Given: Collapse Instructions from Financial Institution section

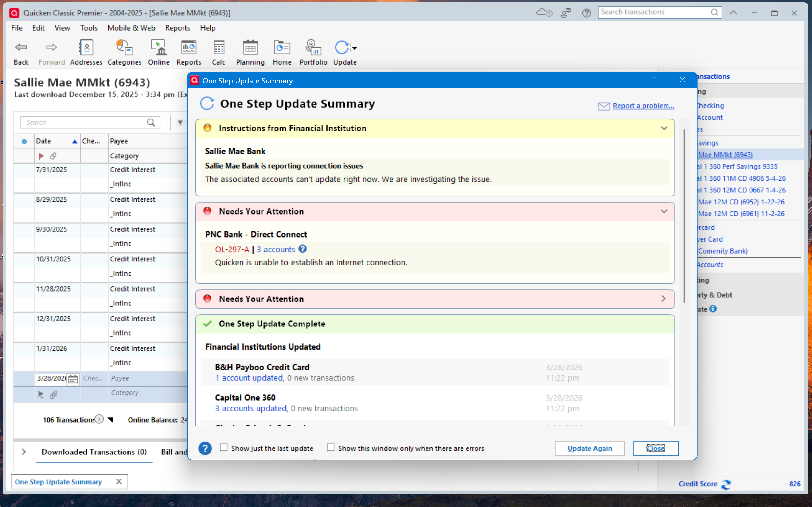Looking at the screenshot, I should [664, 128].
